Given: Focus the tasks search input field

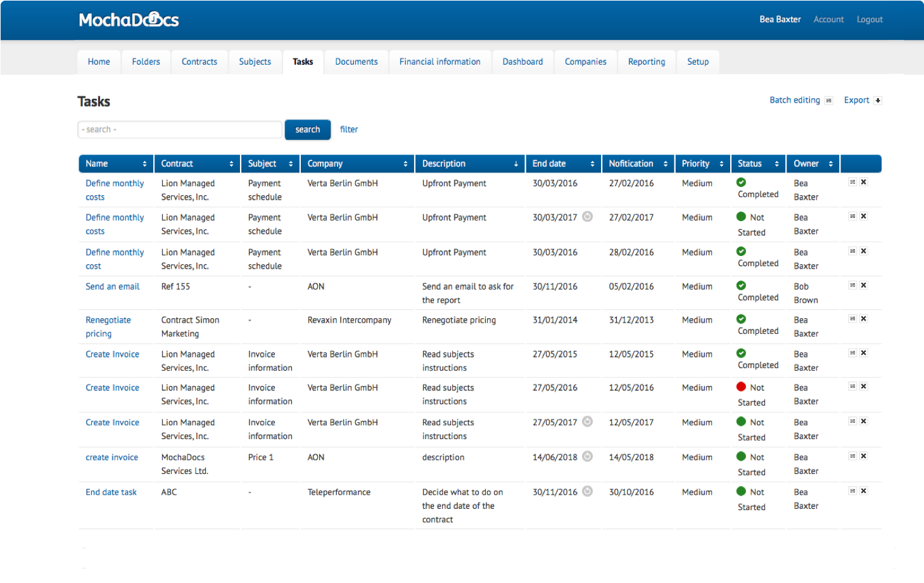Looking at the screenshot, I should click(x=180, y=130).
